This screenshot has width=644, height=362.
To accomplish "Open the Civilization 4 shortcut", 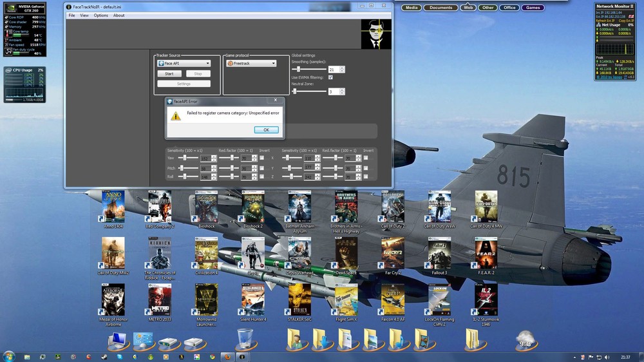I will 206,256.
